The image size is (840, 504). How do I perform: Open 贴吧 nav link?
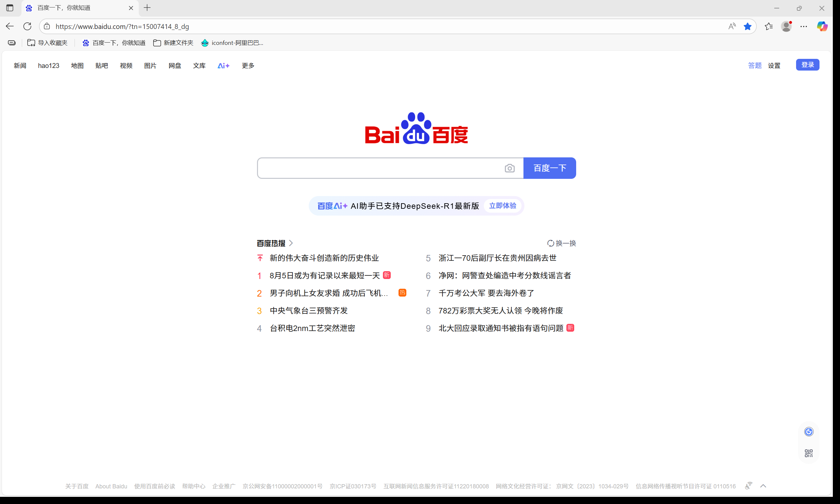pos(102,66)
